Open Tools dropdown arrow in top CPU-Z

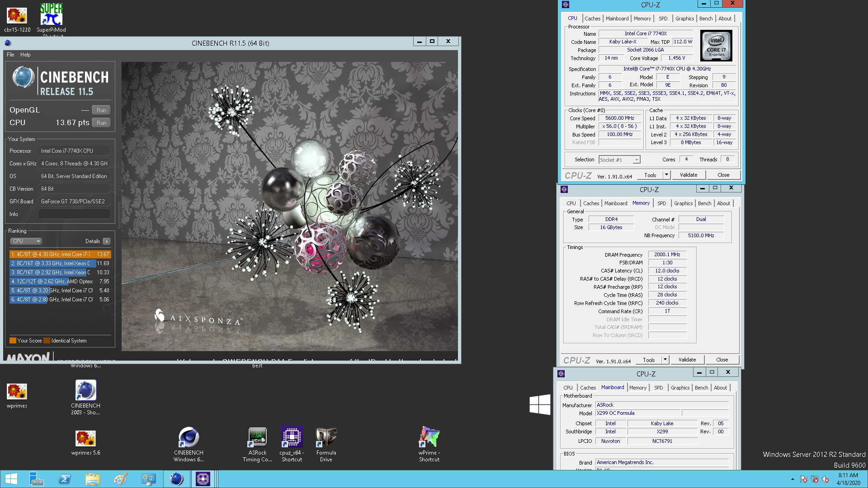[666, 175]
